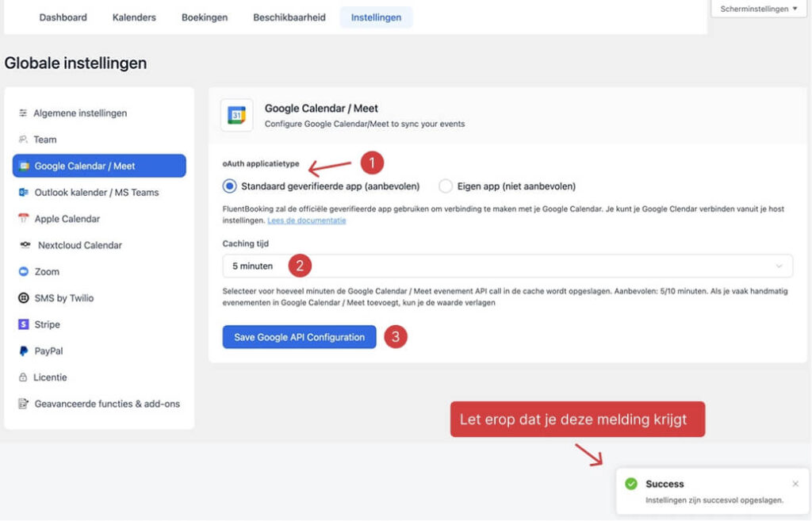Screen dimensions: 812x521
Task: Click the Google Calendar icon in sidebar
Action: [24, 167]
